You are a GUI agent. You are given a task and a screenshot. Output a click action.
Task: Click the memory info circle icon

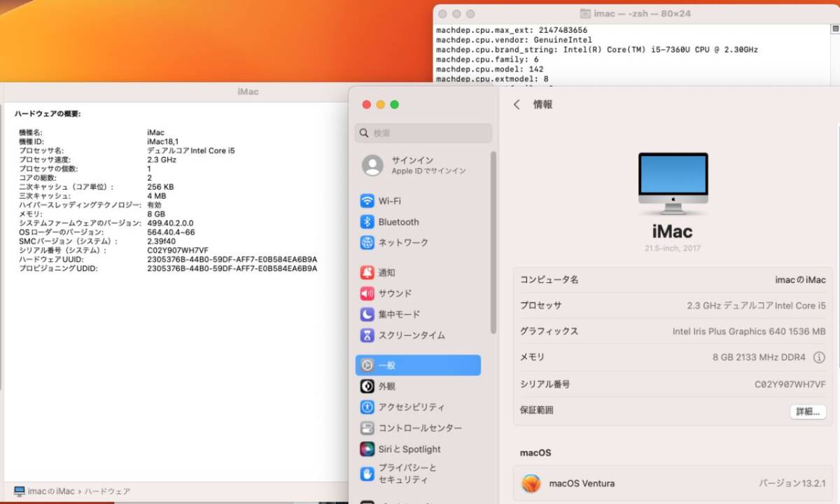tap(820, 357)
